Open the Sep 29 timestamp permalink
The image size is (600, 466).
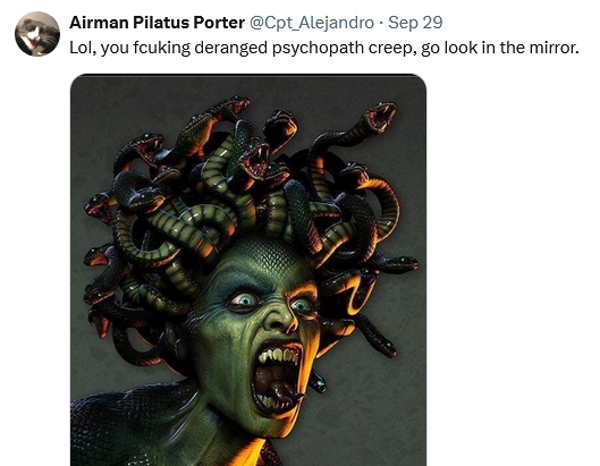[x=415, y=23]
